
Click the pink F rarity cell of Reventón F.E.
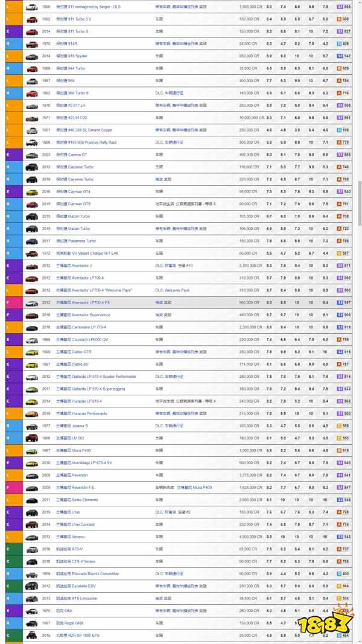tap(14, 488)
